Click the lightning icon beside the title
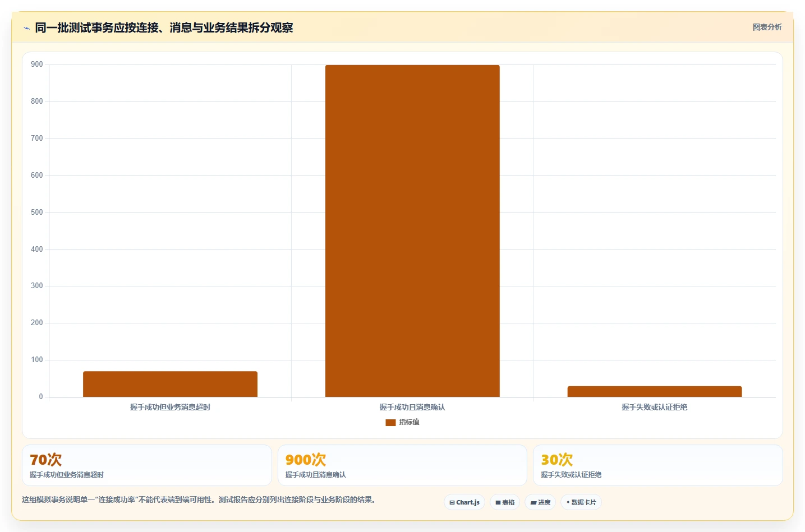Screen dimensions: 805x532 26,28
